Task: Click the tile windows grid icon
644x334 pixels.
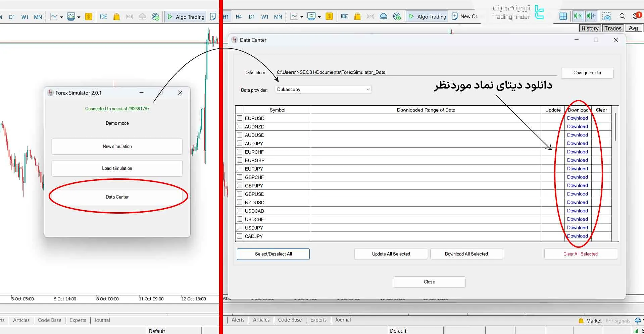Action: (563, 16)
